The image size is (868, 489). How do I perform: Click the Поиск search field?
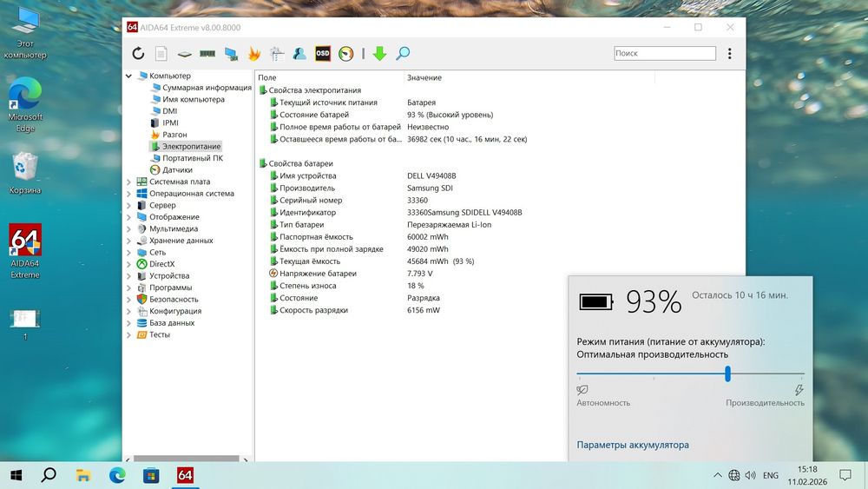(664, 53)
